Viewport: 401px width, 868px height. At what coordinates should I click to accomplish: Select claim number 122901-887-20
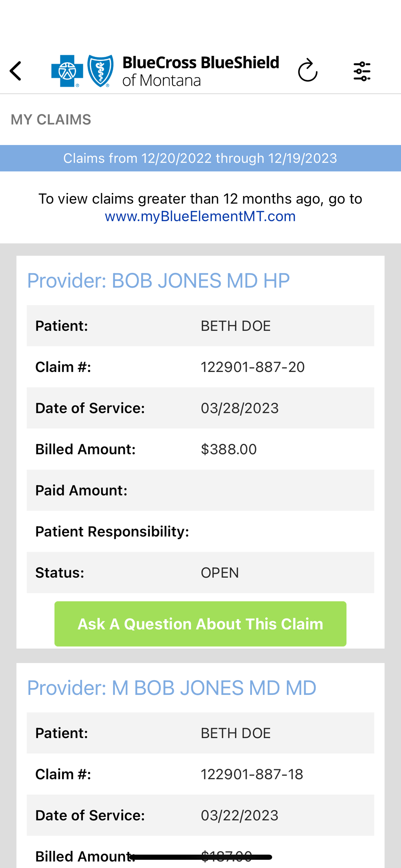click(253, 367)
